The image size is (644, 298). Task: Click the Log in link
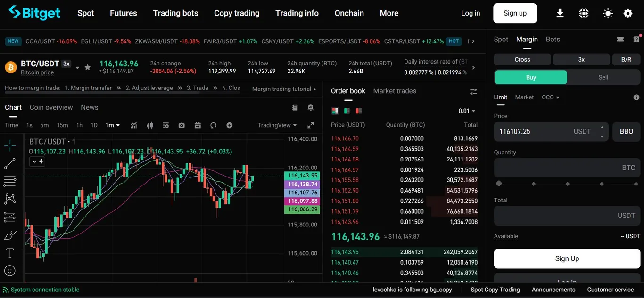click(471, 13)
